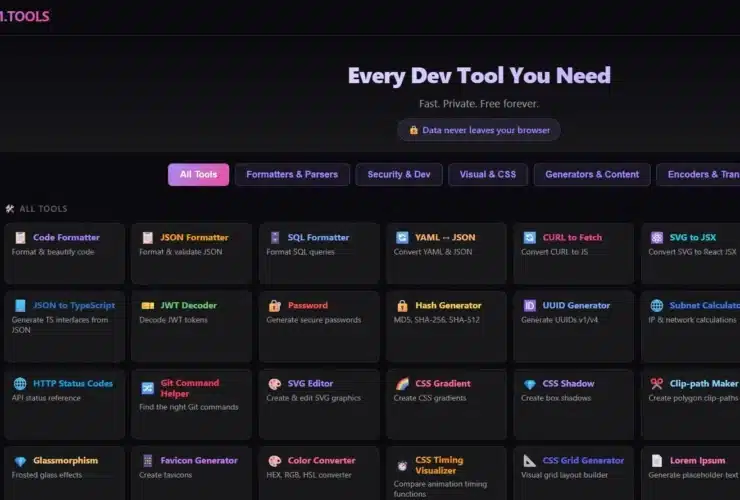Click the SQL Formatter icon
This screenshot has width=740, height=500.
[x=275, y=237]
